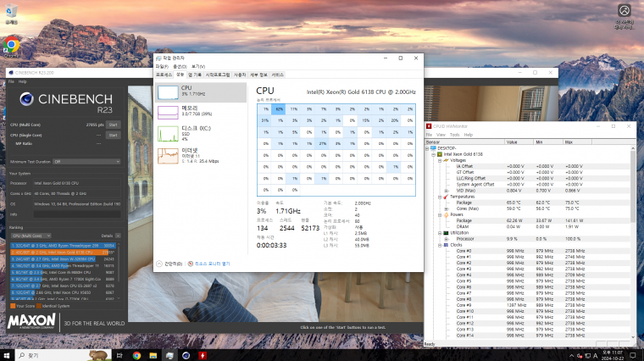Collapse the Powers tree node
The width and height of the screenshot is (644, 361).
tap(440, 214)
